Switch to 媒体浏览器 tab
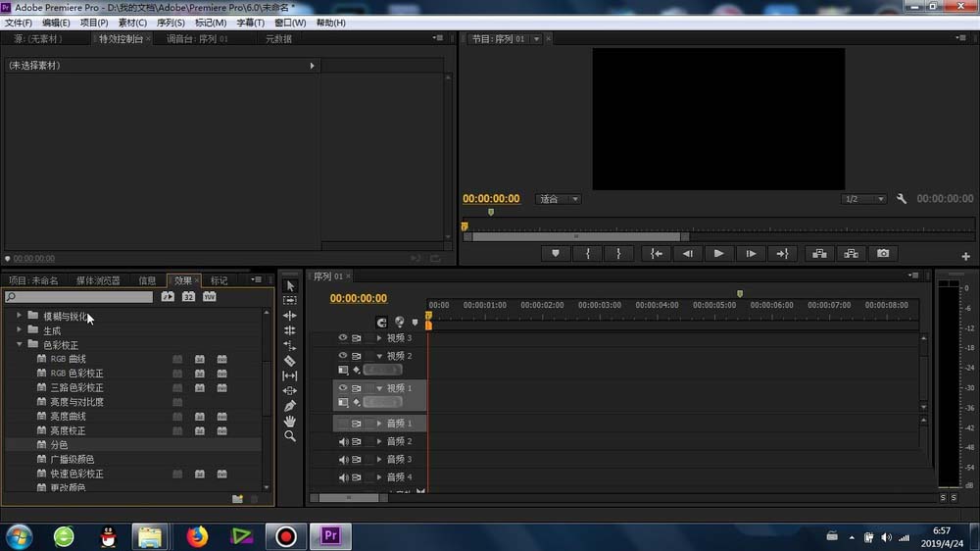 click(98, 280)
